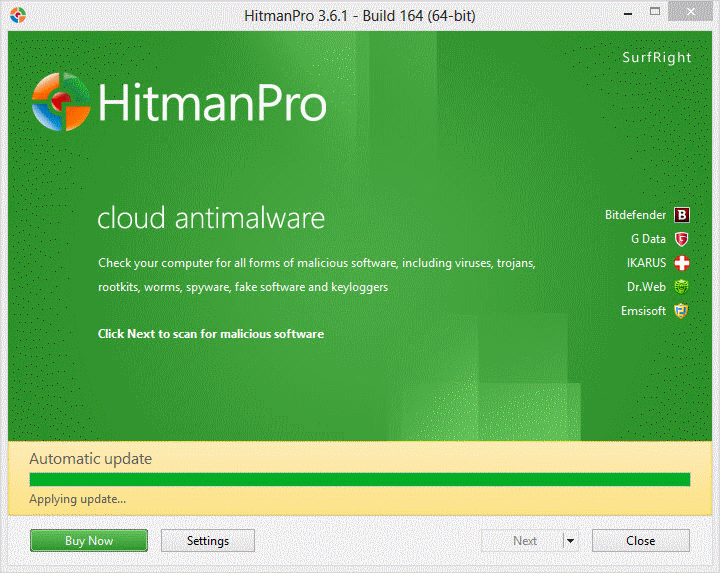Click the Bitdefender B icon
The width and height of the screenshot is (720, 573).
pyautogui.click(x=682, y=215)
